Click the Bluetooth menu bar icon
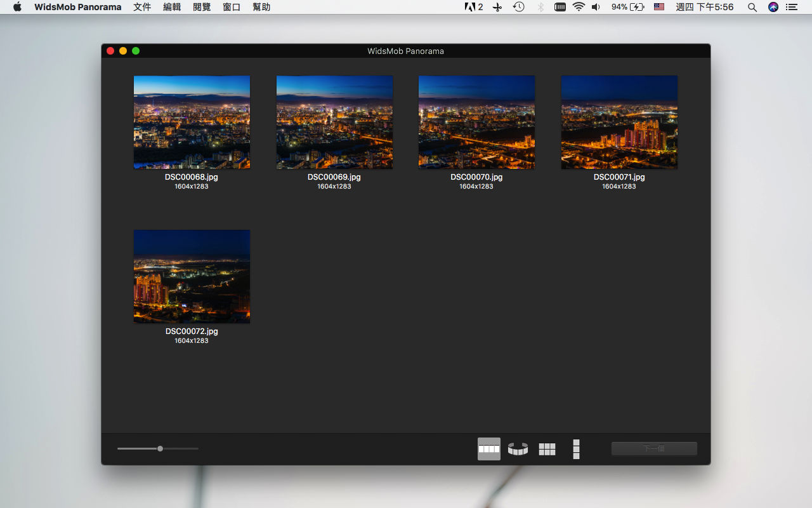The image size is (812, 508). tap(540, 7)
